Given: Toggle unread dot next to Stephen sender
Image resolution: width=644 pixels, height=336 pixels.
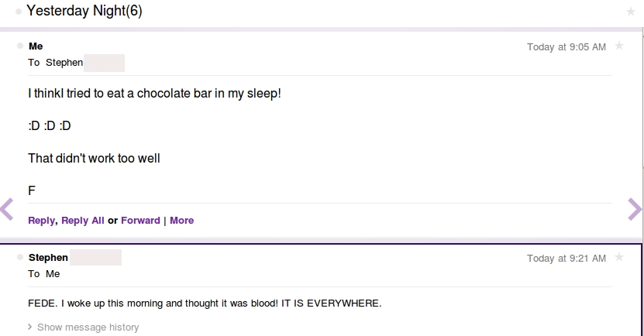Looking at the screenshot, I should pyautogui.click(x=20, y=257).
